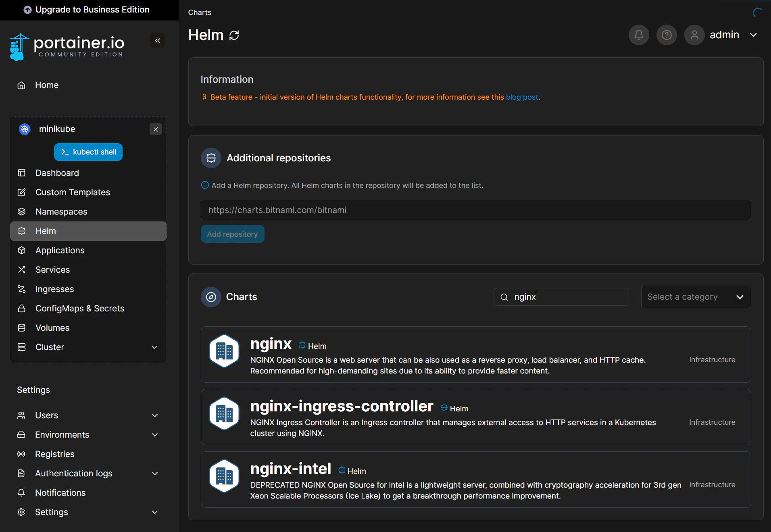The image size is (771, 532).
Task: Click the Home house icon
Action: [x=21, y=85]
